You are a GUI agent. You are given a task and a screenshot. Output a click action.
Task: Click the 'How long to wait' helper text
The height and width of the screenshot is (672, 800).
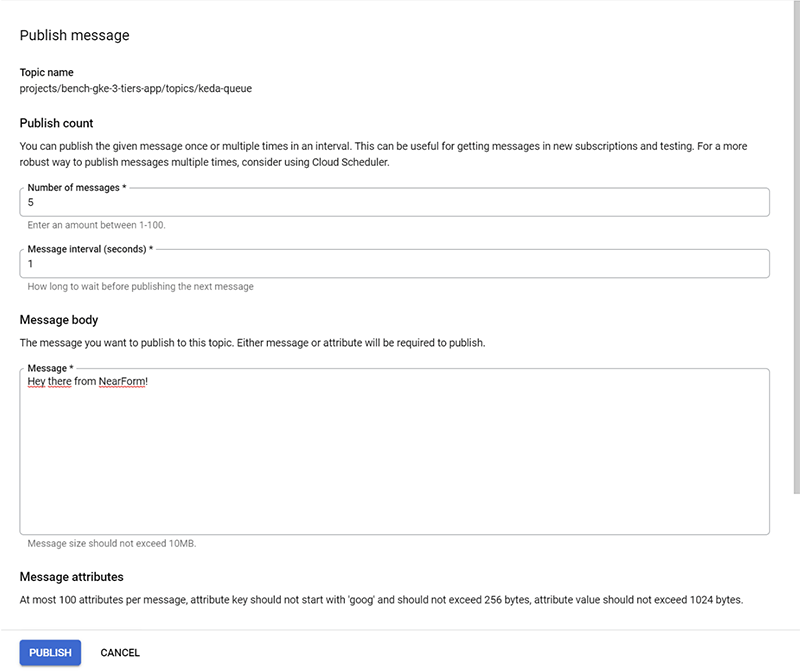[140, 286]
